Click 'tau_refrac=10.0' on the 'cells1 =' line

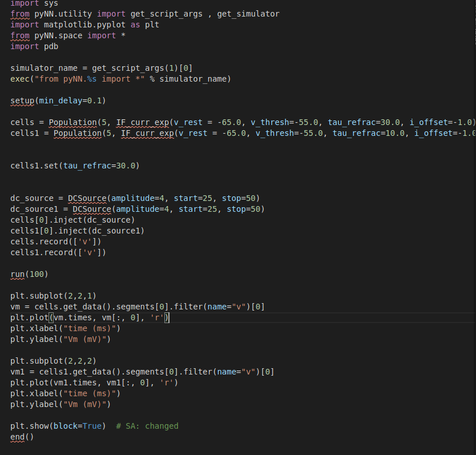coord(369,134)
